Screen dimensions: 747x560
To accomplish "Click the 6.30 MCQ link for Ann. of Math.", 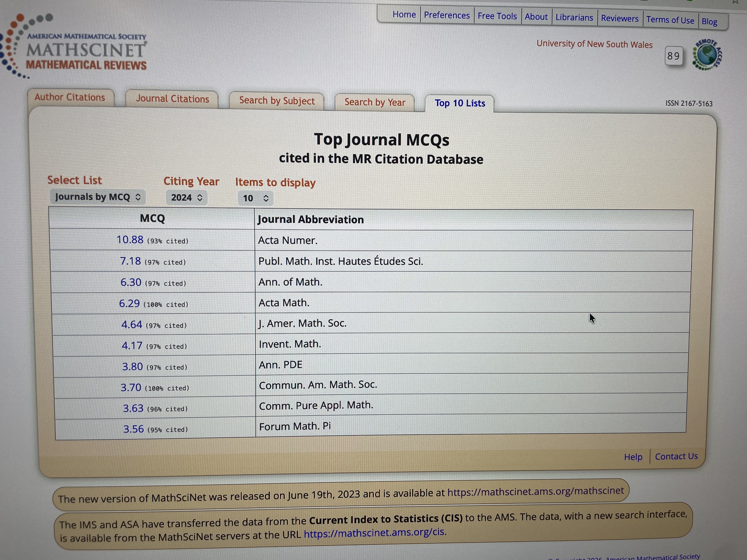I will (131, 283).
